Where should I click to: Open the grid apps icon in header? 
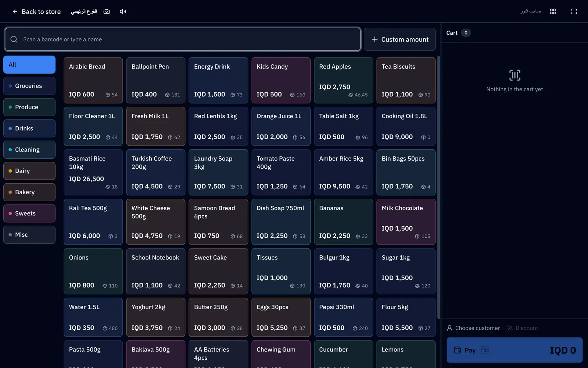click(553, 11)
